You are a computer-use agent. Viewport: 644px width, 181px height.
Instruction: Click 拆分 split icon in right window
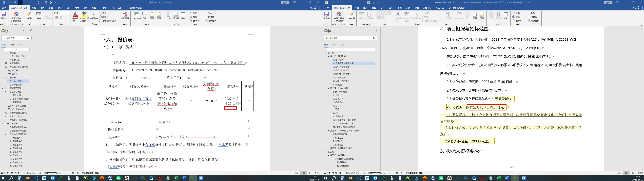coord(506,16)
